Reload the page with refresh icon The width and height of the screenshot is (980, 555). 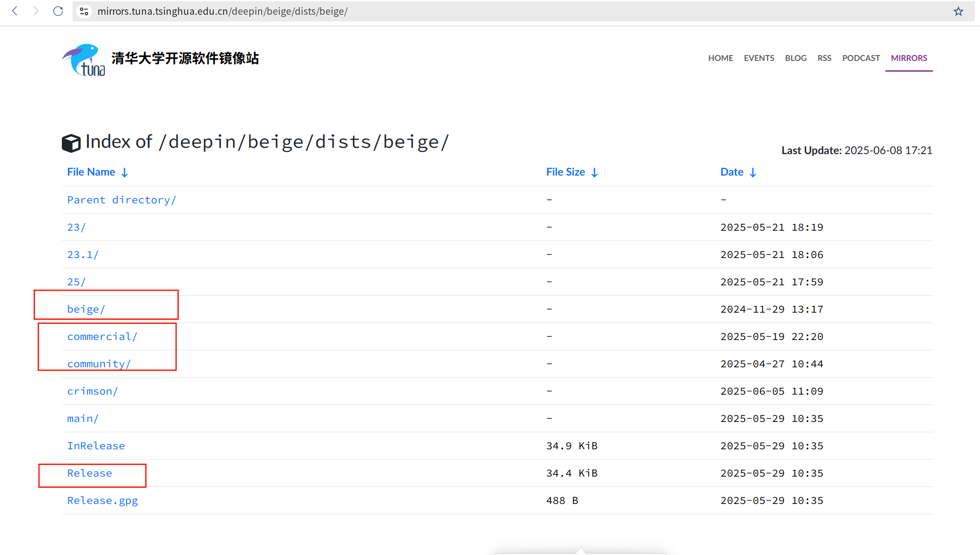[58, 11]
